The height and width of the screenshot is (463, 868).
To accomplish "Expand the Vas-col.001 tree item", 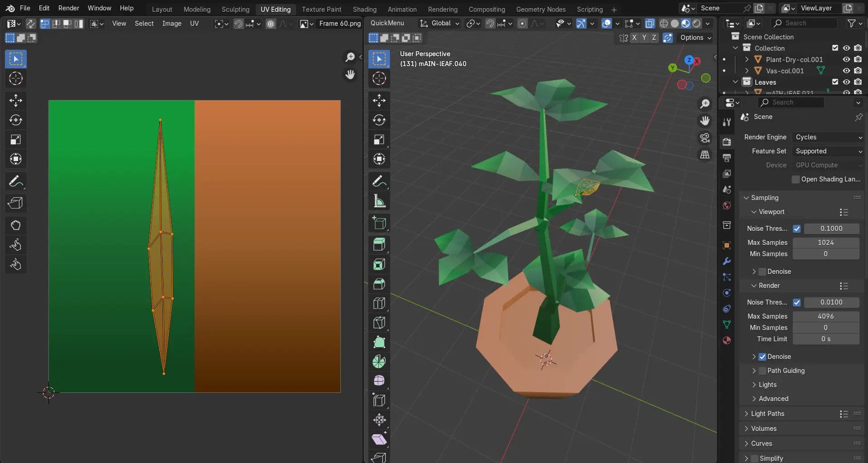I will (x=747, y=71).
